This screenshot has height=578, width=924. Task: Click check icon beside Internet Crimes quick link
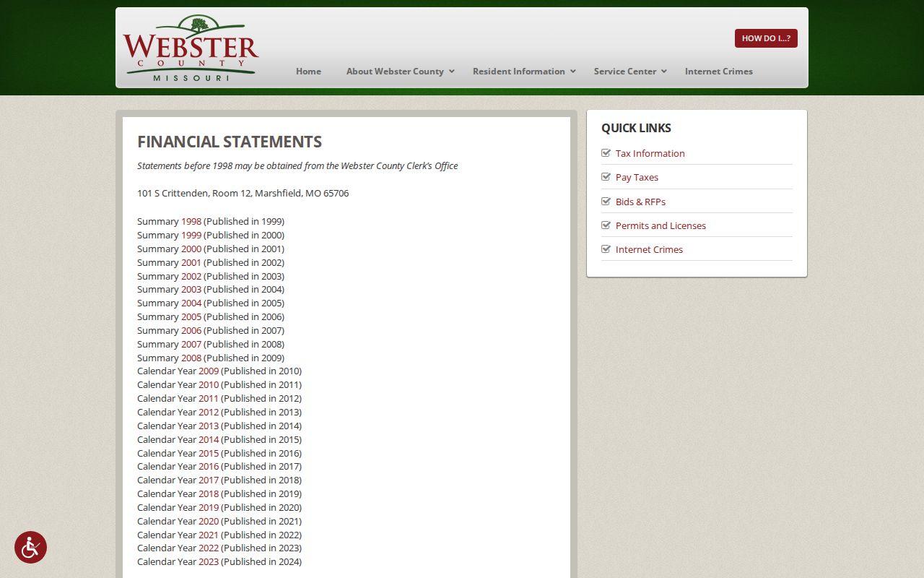click(606, 249)
